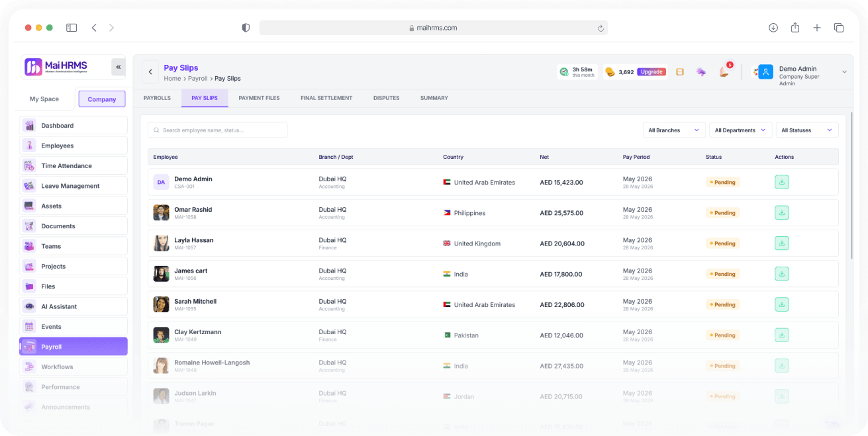The width and height of the screenshot is (868, 436).
Task: Click the Upgrade button
Action: 651,71
